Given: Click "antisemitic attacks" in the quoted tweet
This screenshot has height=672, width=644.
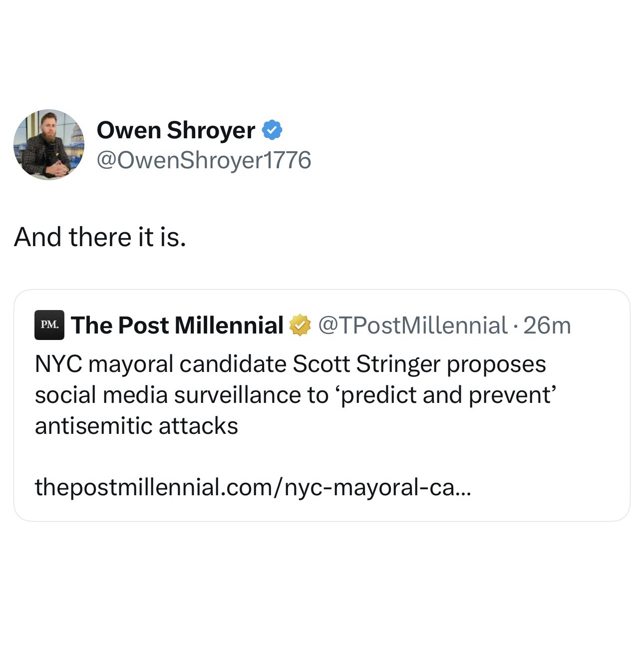Looking at the screenshot, I should click(x=136, y=426).
